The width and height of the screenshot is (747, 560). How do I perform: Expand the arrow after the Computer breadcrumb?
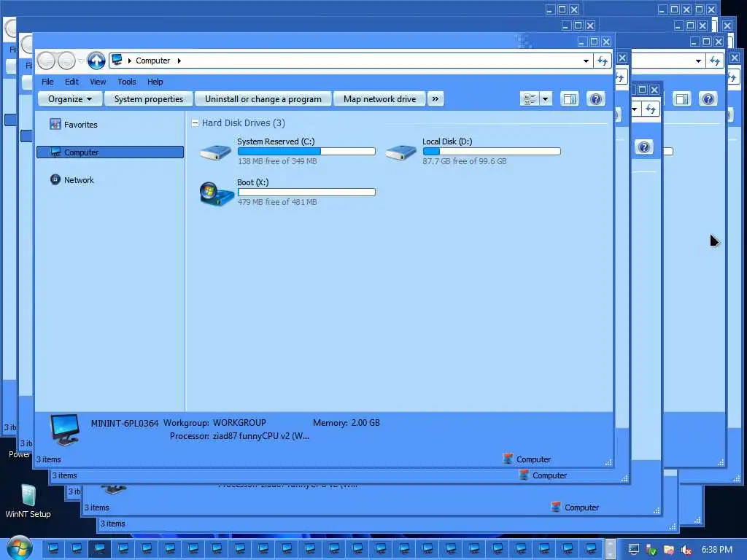click(x=179, y=61)
